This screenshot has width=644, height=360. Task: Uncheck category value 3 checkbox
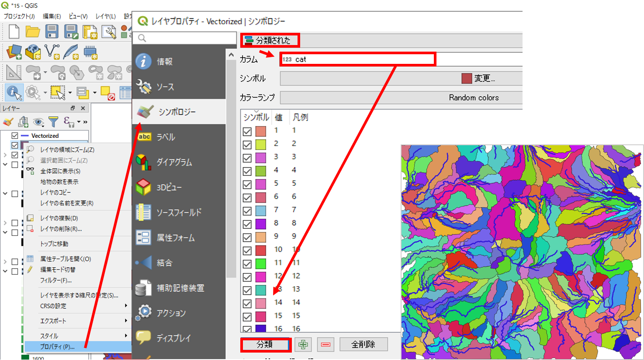point(247,157)
